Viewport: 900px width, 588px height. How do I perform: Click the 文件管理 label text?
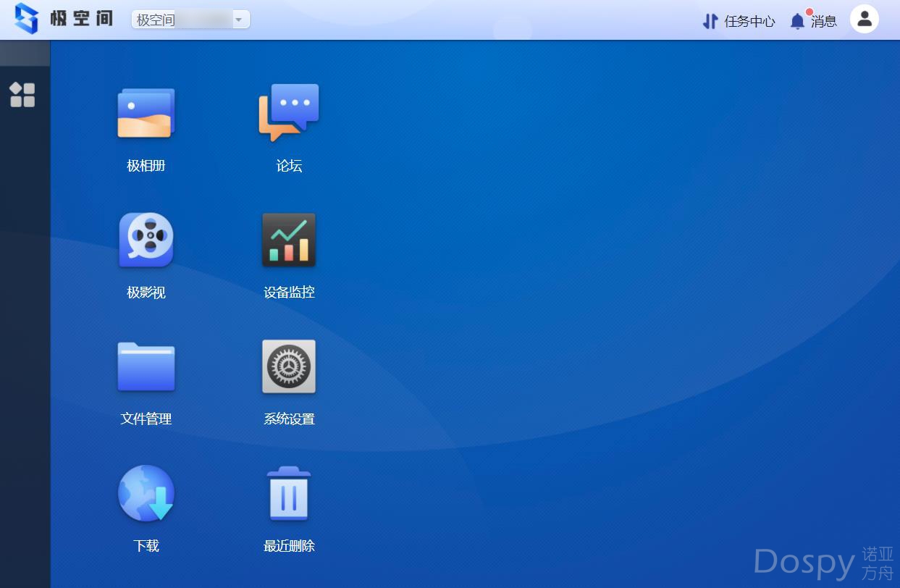point(146,419)
